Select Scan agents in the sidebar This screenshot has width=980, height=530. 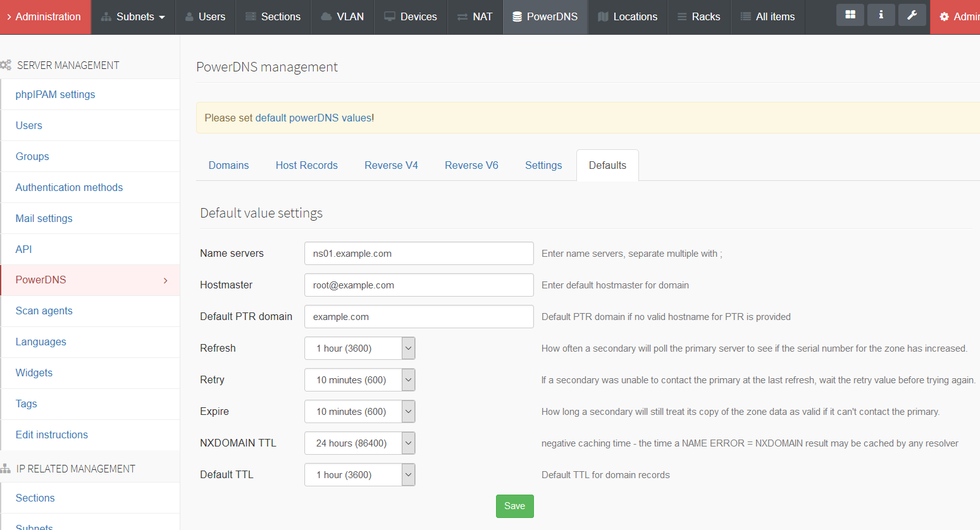[x=44, y=311]
